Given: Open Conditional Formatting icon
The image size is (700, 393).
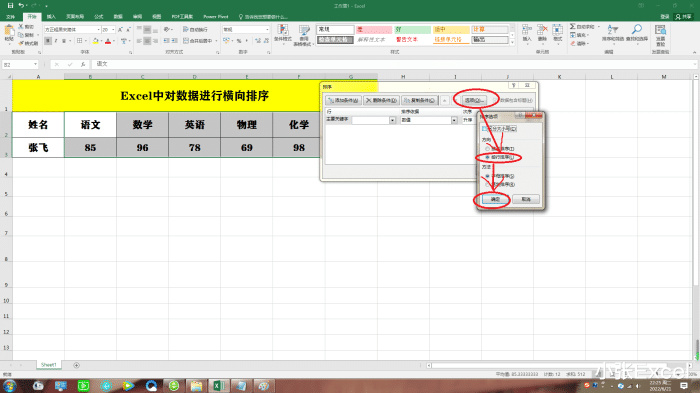Looking at the screenshot, I should 283,30.
